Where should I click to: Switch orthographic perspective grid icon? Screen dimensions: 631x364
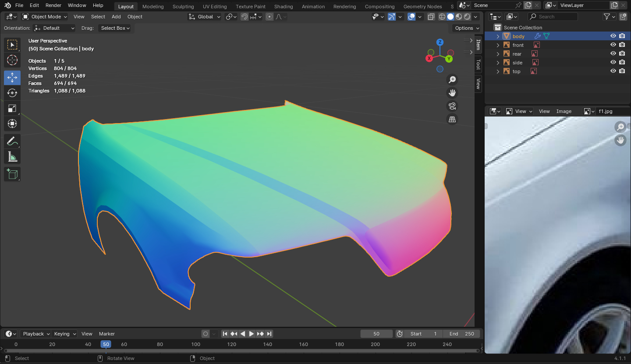(x=452, y=119)
